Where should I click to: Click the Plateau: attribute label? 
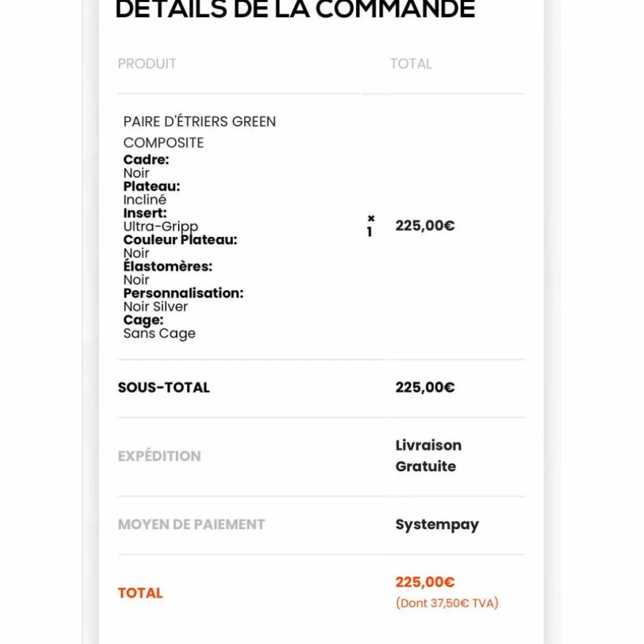coord(152,186)
